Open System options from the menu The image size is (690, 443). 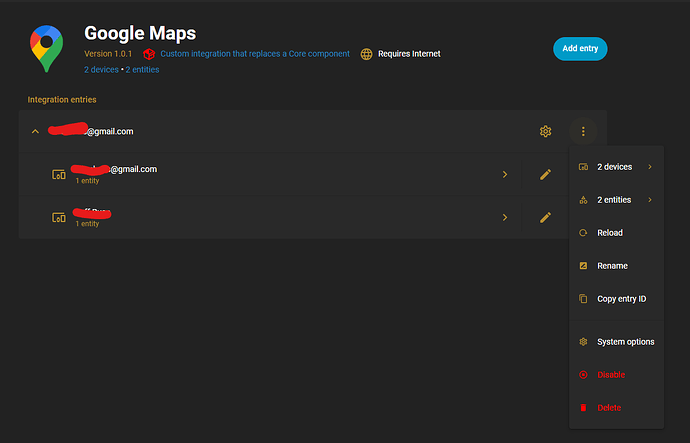pyautogui.click(x=625, y=342)
